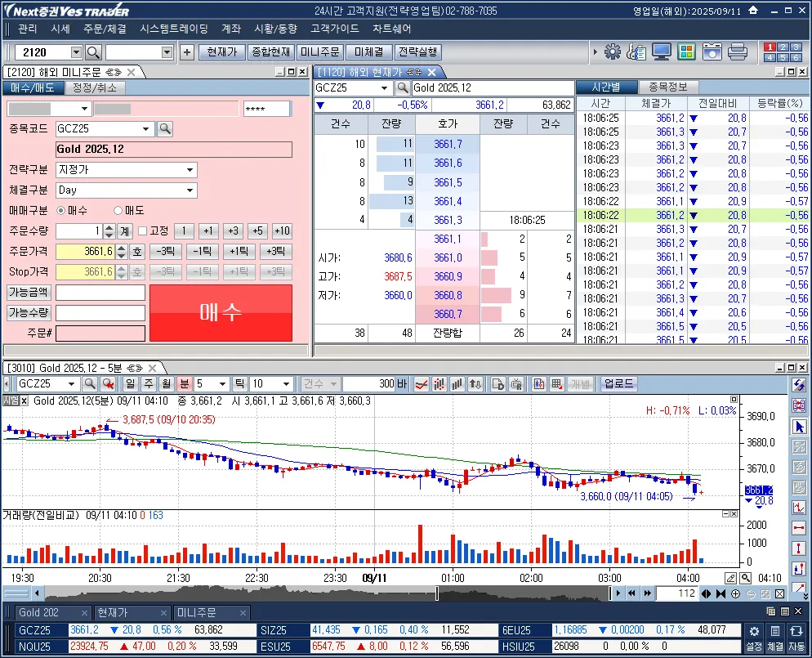Select the arrow pointer tool in chart sidebar
The width and height of the screenshot is (812, 658).
click(x=799, y=427)
